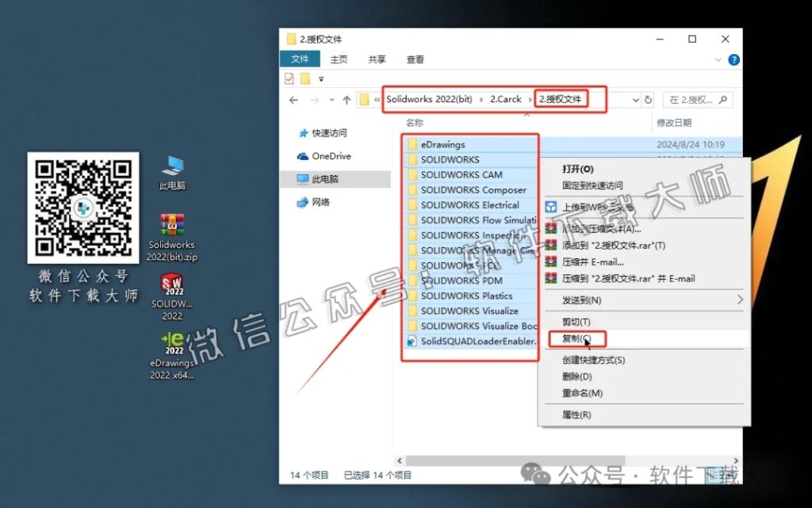Click the back navigation arrow
The height and width of the screenshot is (508, 812).
point(294,100)
